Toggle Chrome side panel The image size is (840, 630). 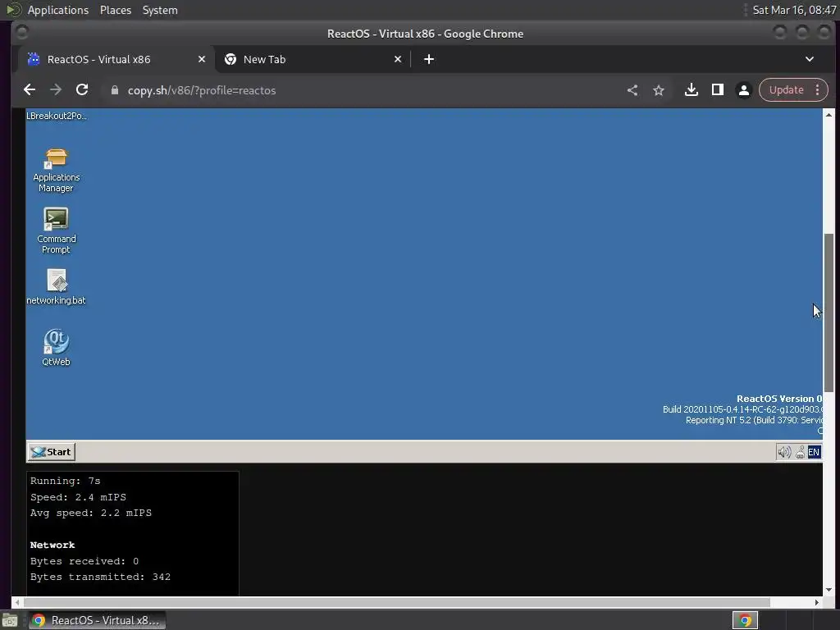pos(717,90)
